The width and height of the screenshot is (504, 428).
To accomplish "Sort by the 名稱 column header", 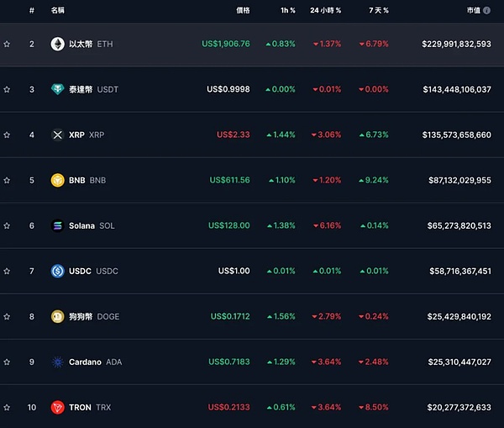I will (x=56, y=10).
